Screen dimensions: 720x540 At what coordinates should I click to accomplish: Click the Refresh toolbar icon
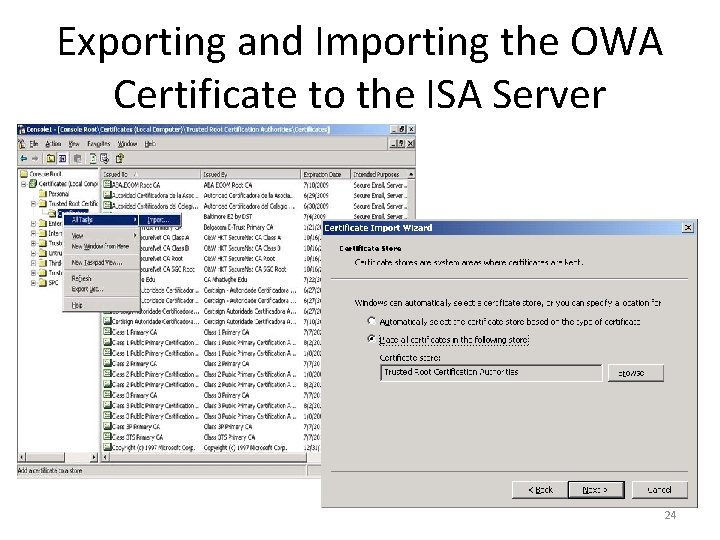[93, 158]
